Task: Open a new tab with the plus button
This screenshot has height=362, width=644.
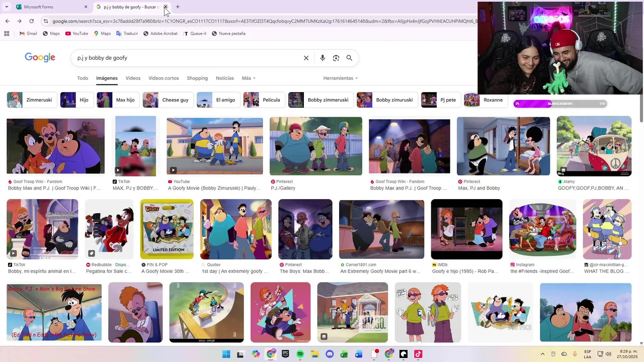Action: (178, 7)
